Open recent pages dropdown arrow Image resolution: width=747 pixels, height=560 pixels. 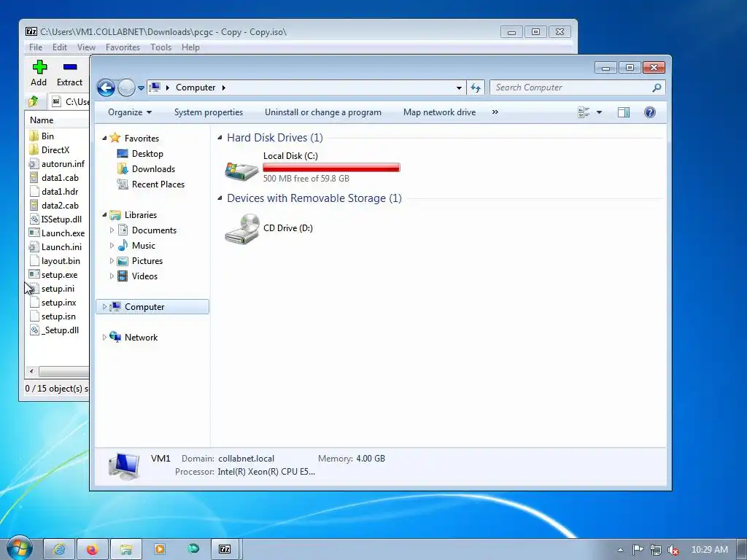[x=141, y=88]
